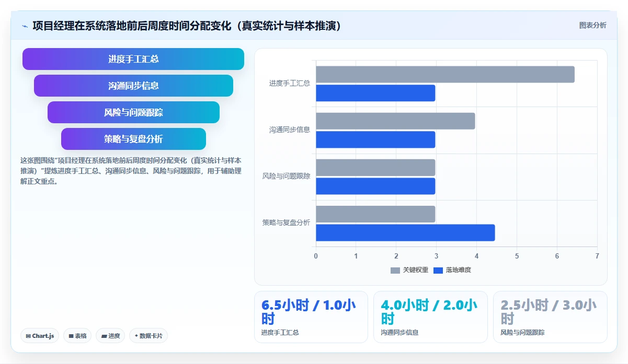Click the blue 落地难度 bar for 沟通同步信息
Image resolution: width=628 pixels, height=364 pixels.
(375, 139)
